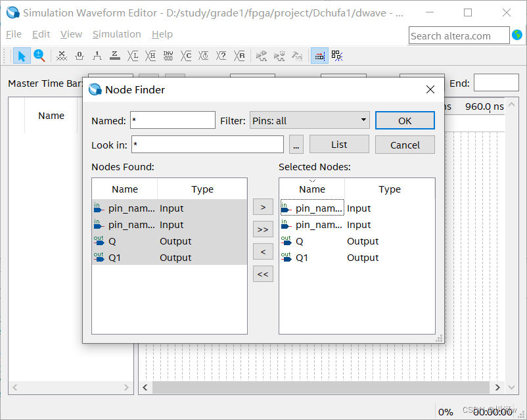
Task: Click output pin icon of Q1 in Nodes Found
Action: tap(99, 257)
